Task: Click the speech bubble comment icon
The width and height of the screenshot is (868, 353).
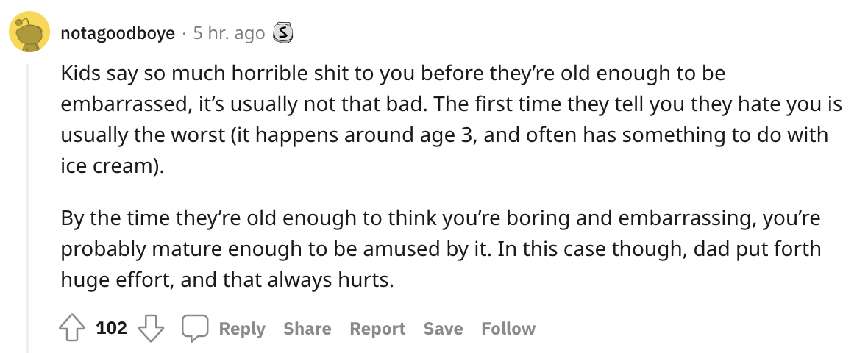Action: click(196, 329)
